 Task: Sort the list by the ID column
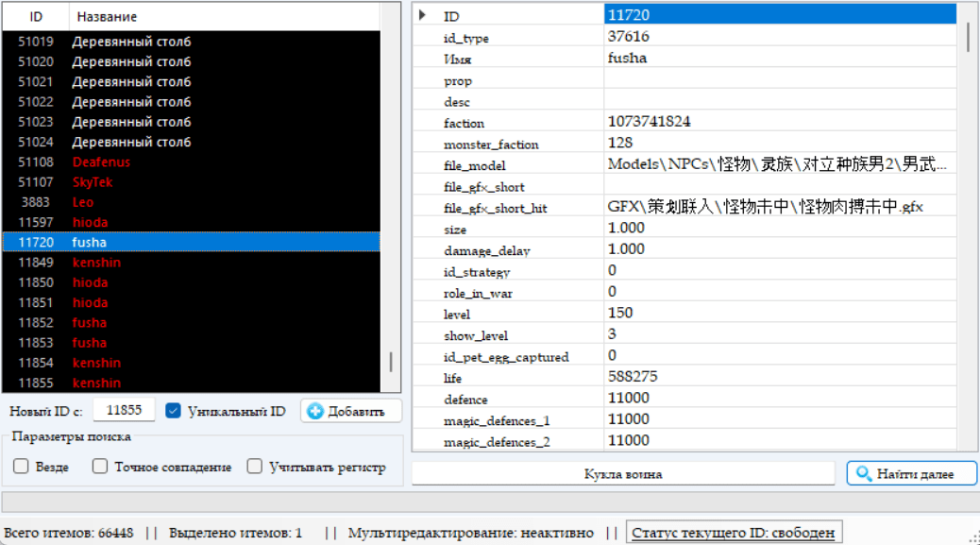point(35,15)
